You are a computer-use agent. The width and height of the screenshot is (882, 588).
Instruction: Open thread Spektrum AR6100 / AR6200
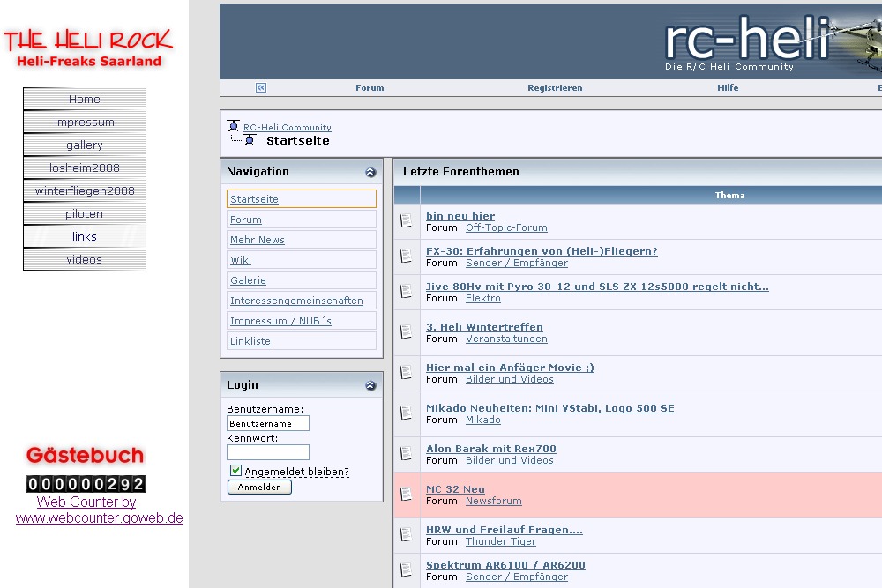[x=505, y=565]
